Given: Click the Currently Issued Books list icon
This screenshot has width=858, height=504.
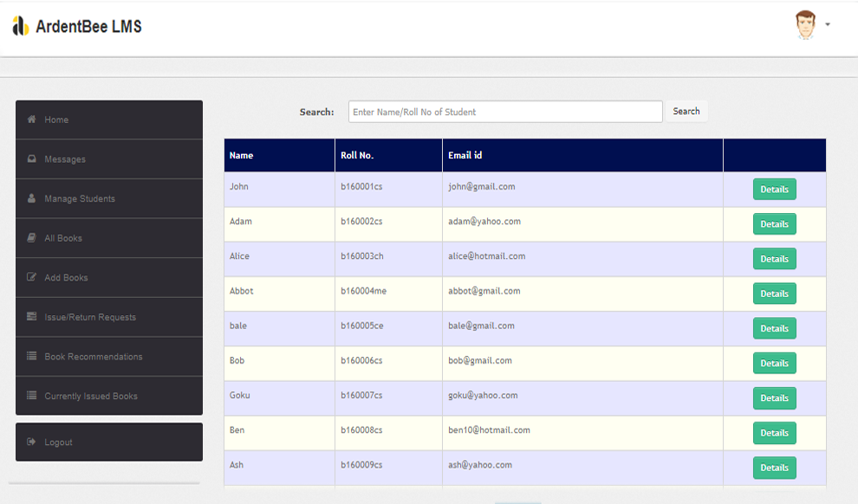Looking at the screenshot, I should [x=32, y=396].
